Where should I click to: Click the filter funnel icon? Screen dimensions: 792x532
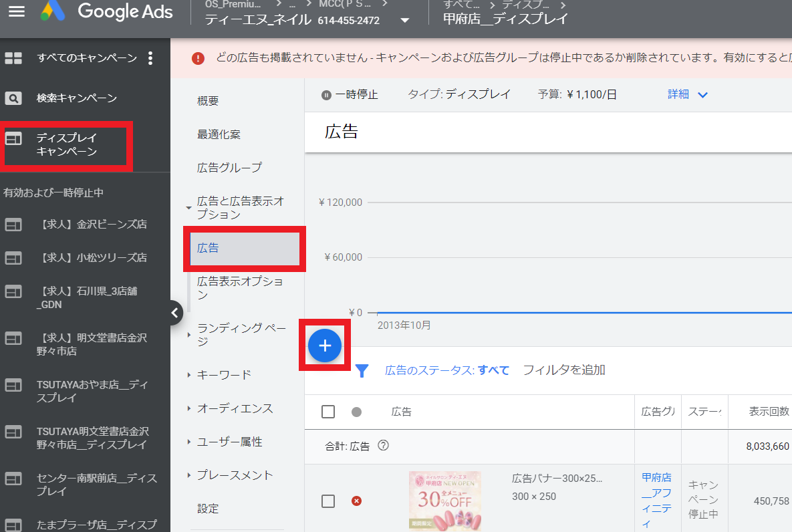362,371
